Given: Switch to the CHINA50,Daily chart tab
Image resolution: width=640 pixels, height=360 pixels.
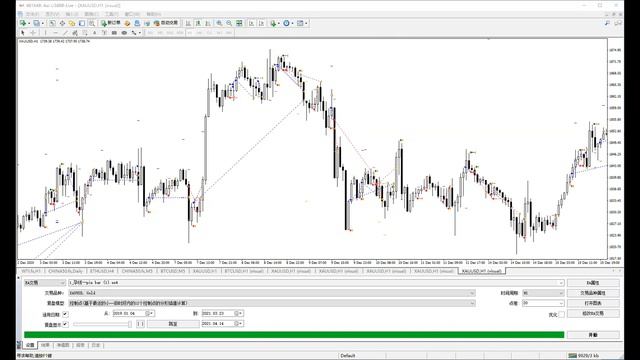Looking at the screenshot, I should click(x=65, y=271).
